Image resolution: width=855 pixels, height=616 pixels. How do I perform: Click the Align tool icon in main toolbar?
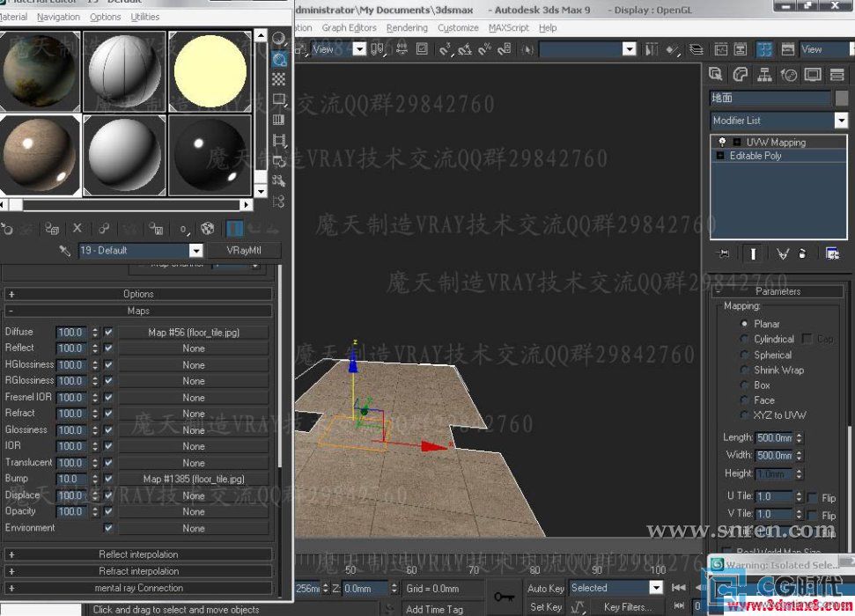coord(674,49)
